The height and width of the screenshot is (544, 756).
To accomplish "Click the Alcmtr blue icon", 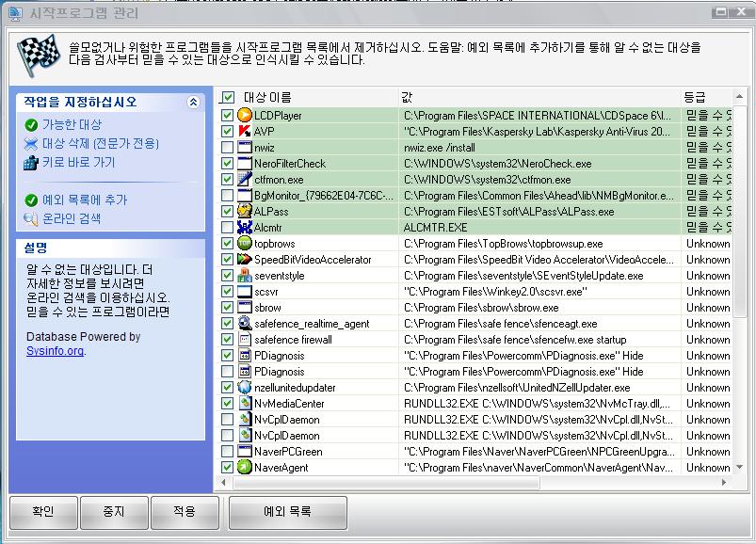I will pyautogui.click(x=245, y=227).
